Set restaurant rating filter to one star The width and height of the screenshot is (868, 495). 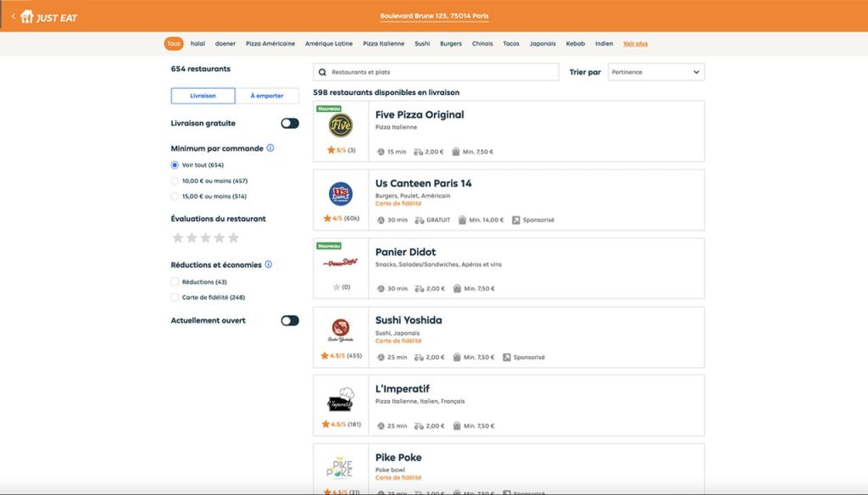pyautogui.click(x=178, y=237)
